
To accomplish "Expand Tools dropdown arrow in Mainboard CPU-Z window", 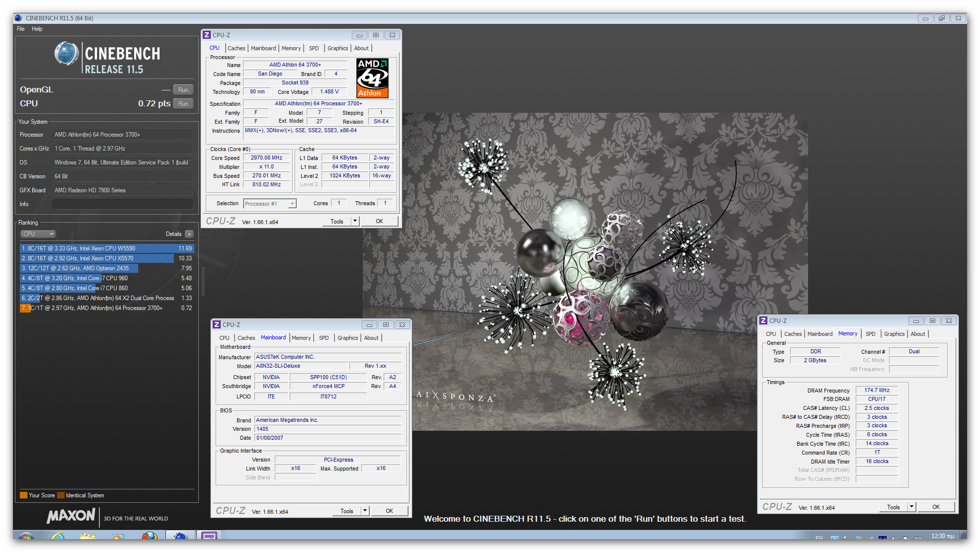I will coord(365,511).
